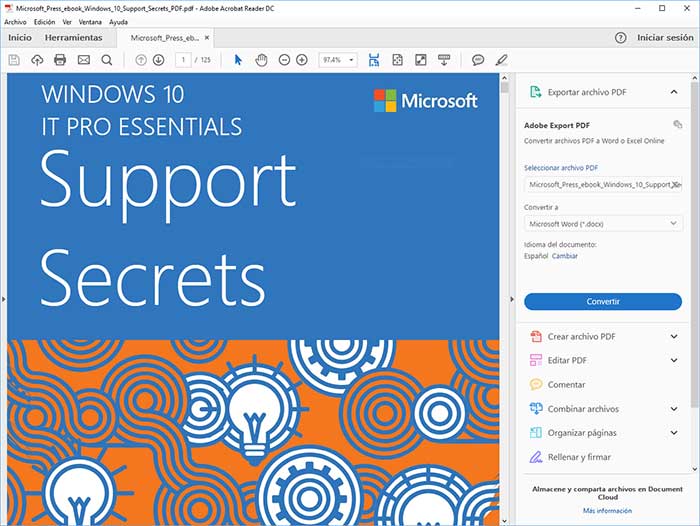
Task: Click Seleccionar archivo PDF link
Action: coord(561,168)
